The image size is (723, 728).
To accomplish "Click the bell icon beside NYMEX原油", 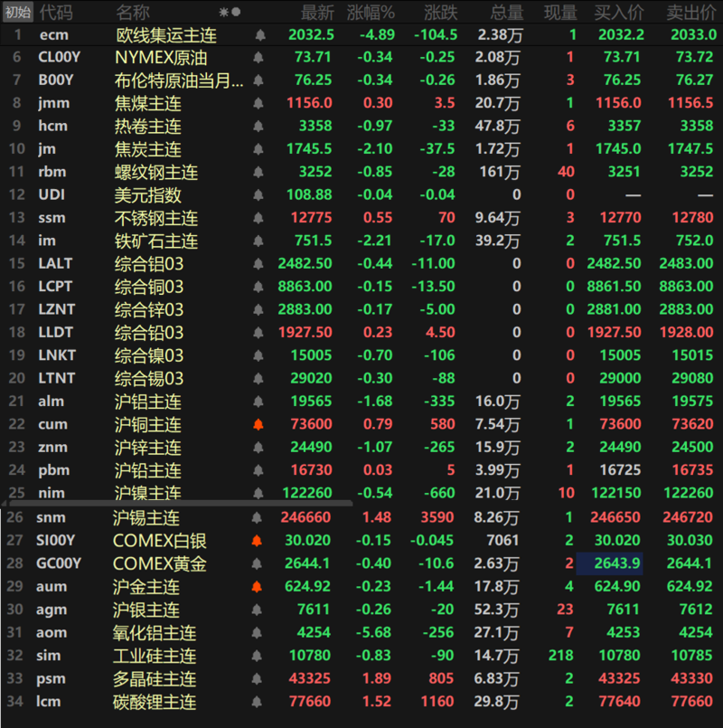I will [x=260, y=58].
